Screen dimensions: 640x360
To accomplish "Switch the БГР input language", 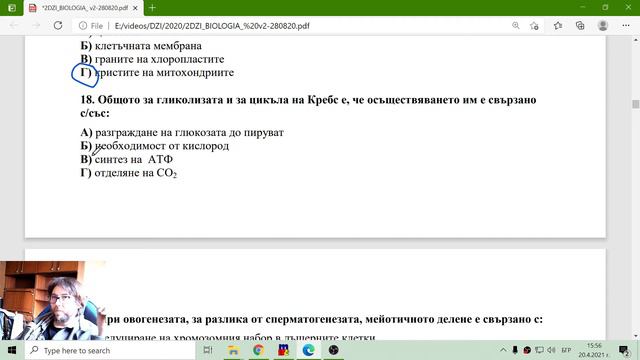I will click(x=566, y=350).
